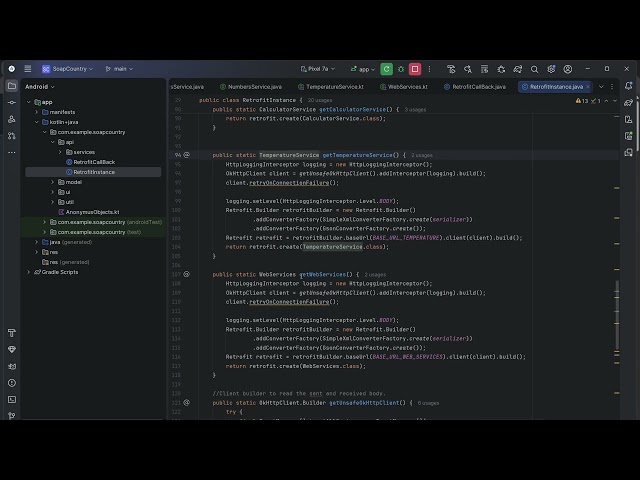The width and height of the screenshot is (640, 480).
Task: Open the gem icon tool window
Action: pyautogui.click(x=12, y=350)
